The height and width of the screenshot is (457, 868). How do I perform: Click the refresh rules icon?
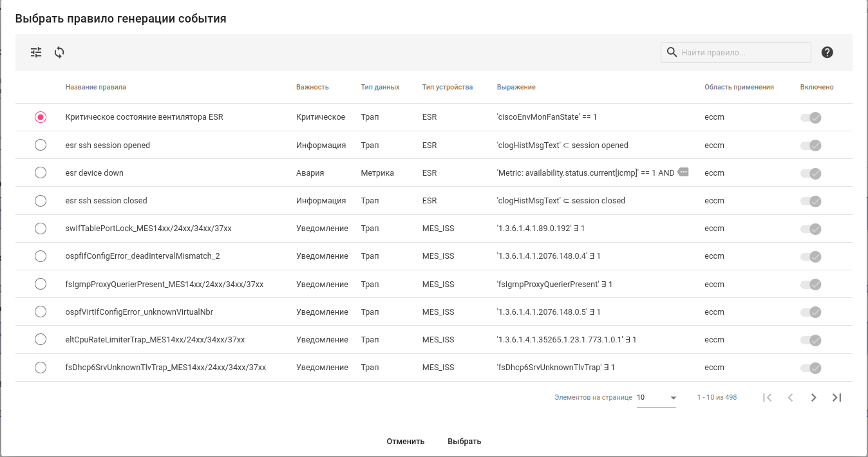coord(59,53)
